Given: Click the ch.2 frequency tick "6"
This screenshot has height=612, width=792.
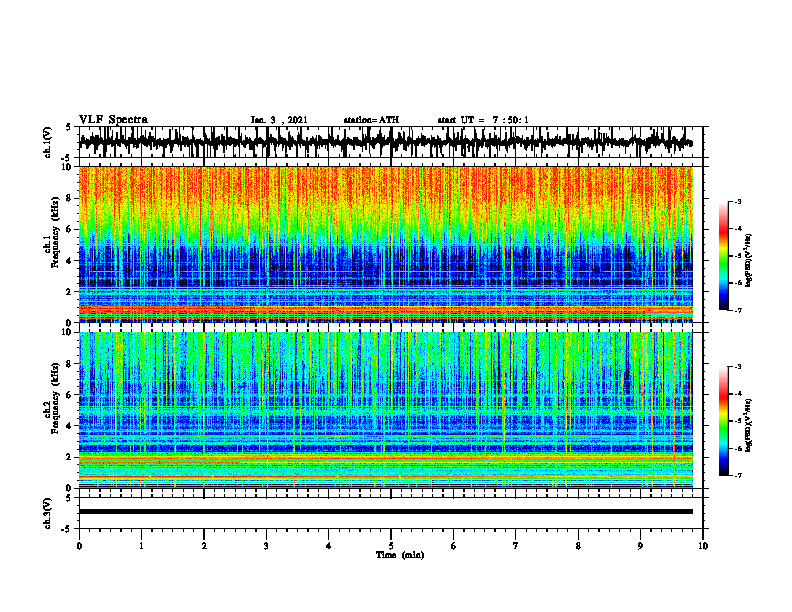Looking at the screenshot, I should pyautogui.click(x=69, y=394).
